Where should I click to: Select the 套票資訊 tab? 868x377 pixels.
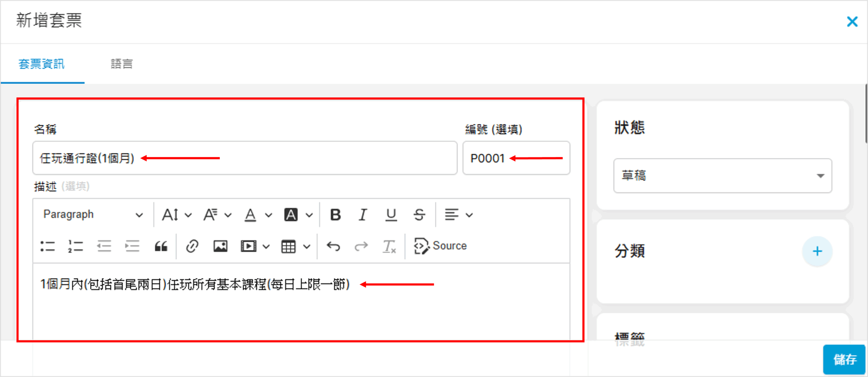coord(41,64)
